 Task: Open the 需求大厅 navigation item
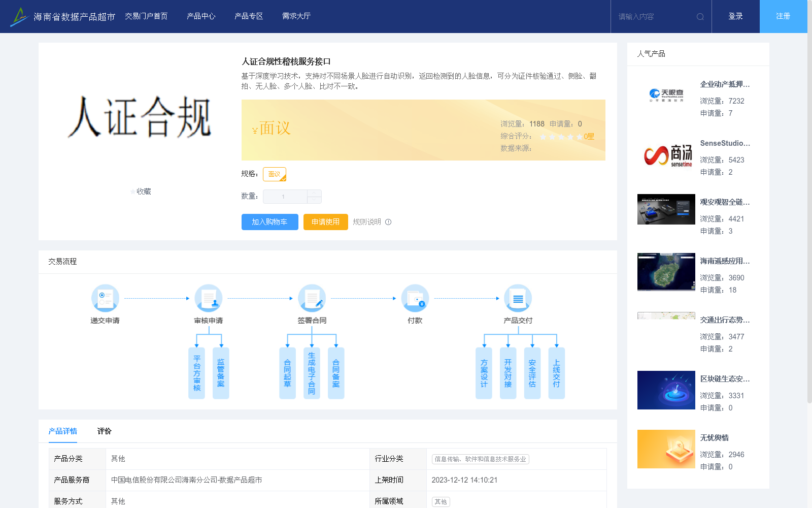tap(296, 16)
